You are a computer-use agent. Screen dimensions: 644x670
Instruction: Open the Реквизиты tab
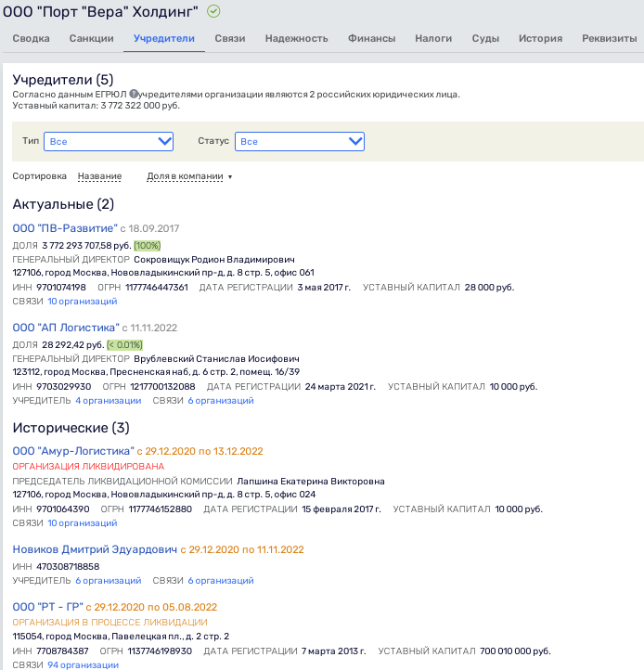coord(609,39)
